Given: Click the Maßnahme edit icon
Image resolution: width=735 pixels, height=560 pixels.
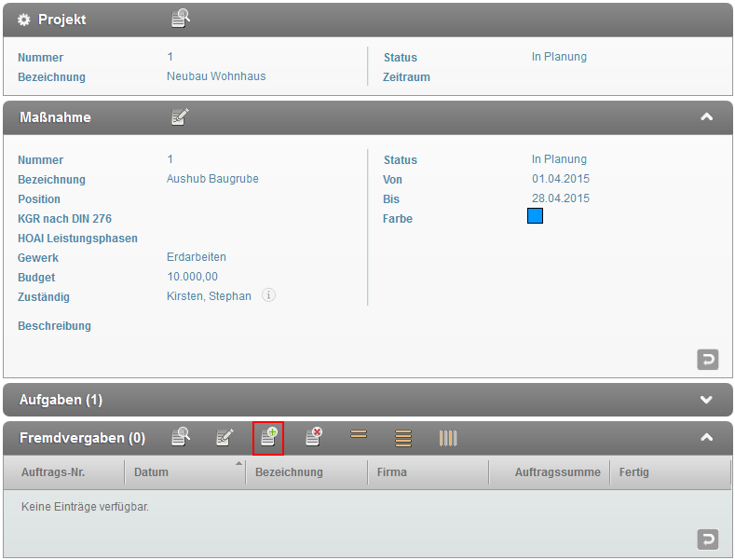Looking at the screenshot, I should 181,116.
